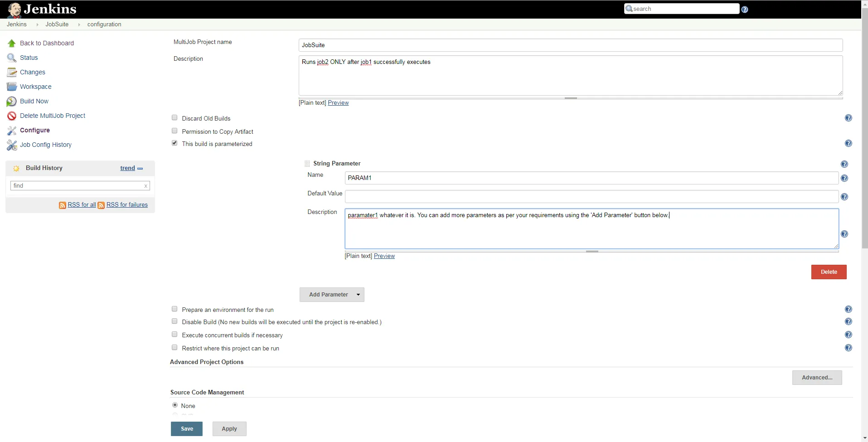Click the Apply button
The width and height of the screenshot is (868, 442).
[229, 429]
